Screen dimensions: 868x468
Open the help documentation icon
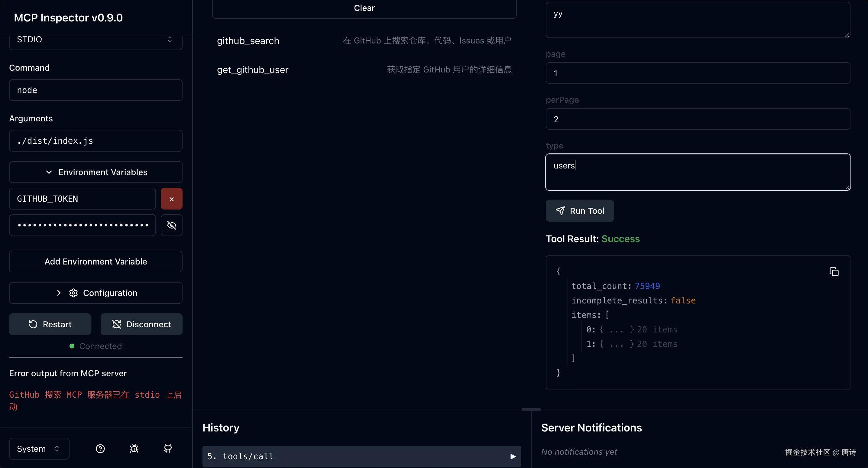coord(100,448)
